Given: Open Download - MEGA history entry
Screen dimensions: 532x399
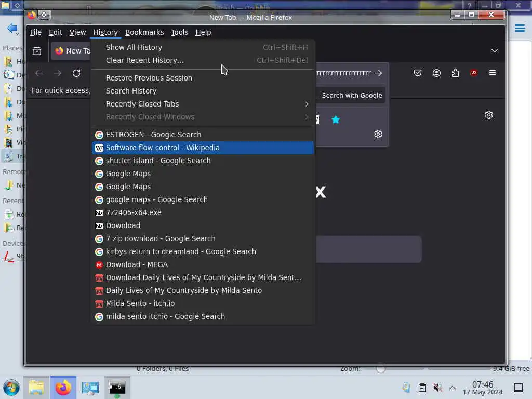Looking at the screenshot, I should pos(203,264).
